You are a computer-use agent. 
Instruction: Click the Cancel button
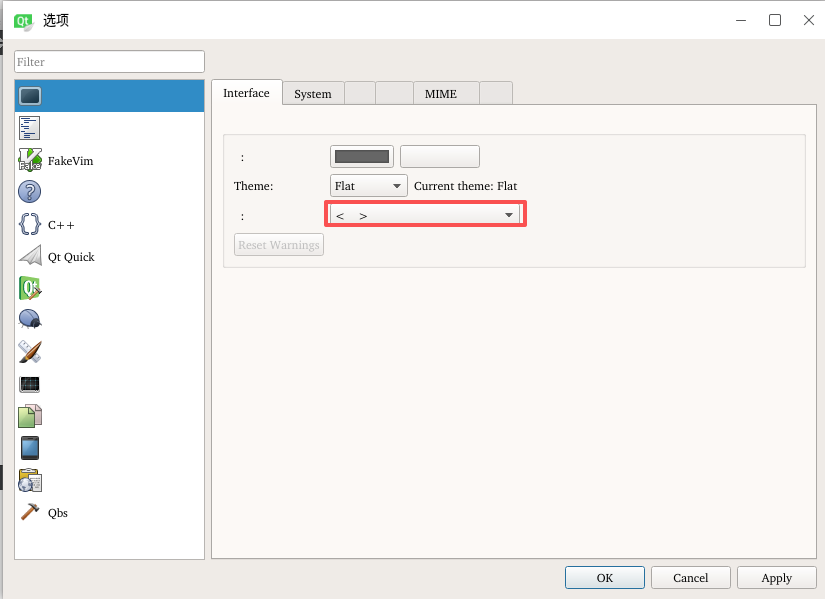(x=691, y=577)
